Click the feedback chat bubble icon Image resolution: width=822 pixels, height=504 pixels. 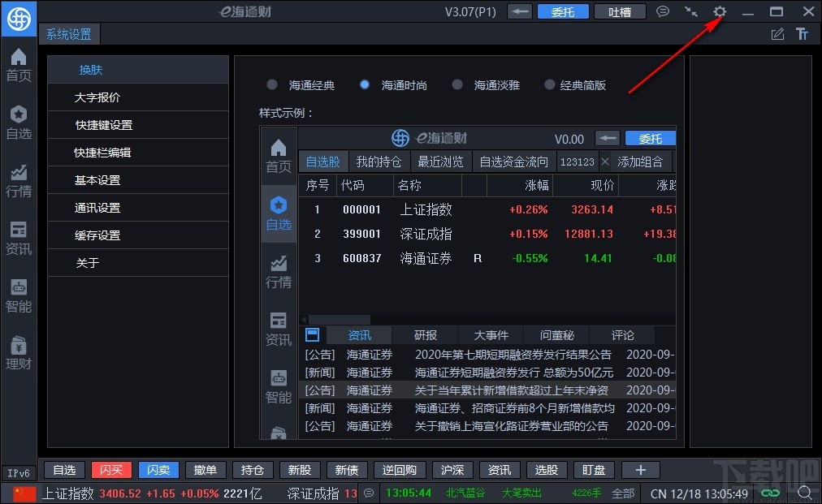coord(663,11)
